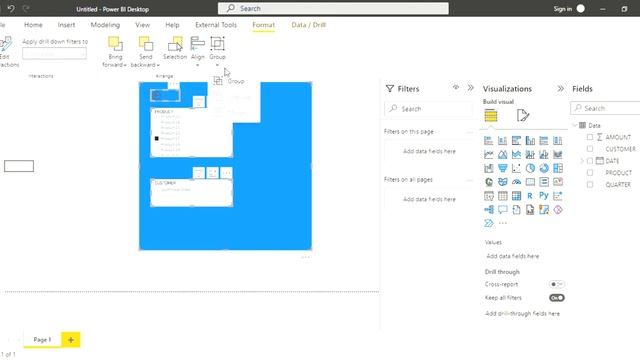Check the DATE field checkbox
This screenshot has width=640, height=360.
(x=590, y=161)
